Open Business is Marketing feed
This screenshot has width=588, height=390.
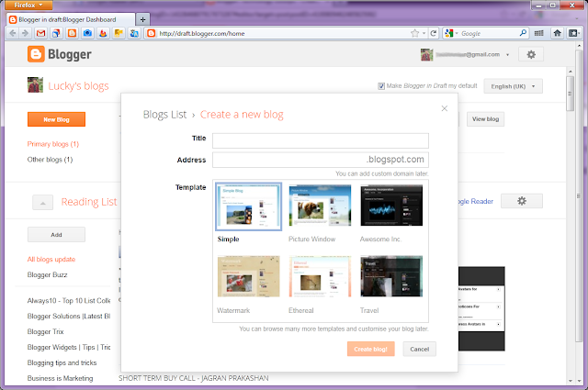tap(60, 378)
